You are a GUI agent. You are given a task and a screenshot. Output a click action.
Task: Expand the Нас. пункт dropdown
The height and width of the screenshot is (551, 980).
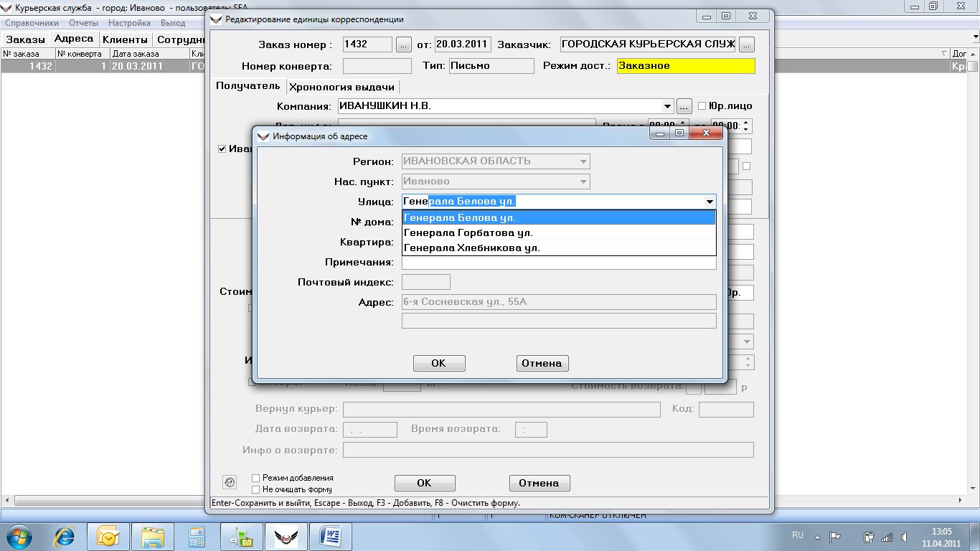(x=584, y=182)
